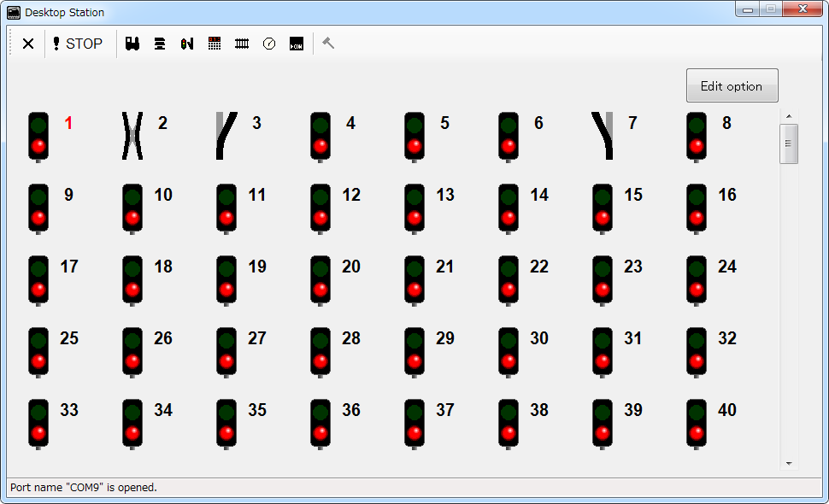Click signal icon for address 29
This screenshot has height=504, width=829.
pyautogui.click(x=414, y=352)
